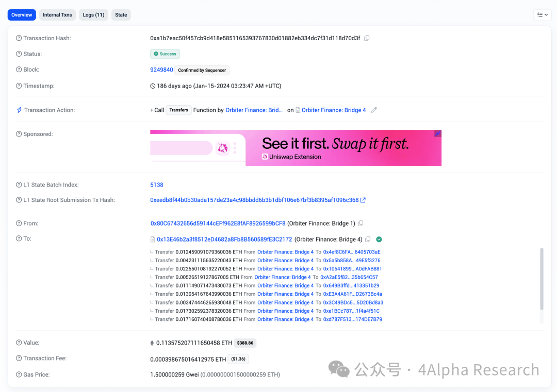Click the transfers list scrollbar
The image size is (557, 392).
click(541, 278)
